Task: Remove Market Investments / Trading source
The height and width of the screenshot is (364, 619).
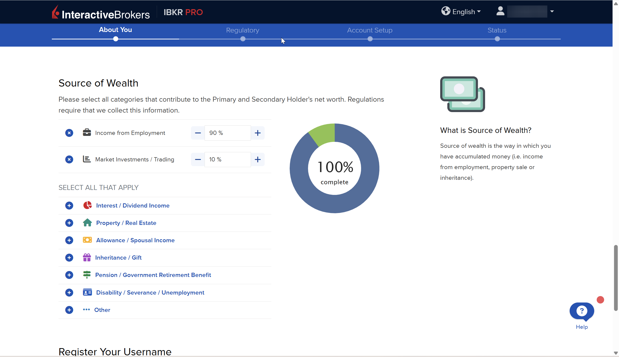Action: [x=69, y=159]
